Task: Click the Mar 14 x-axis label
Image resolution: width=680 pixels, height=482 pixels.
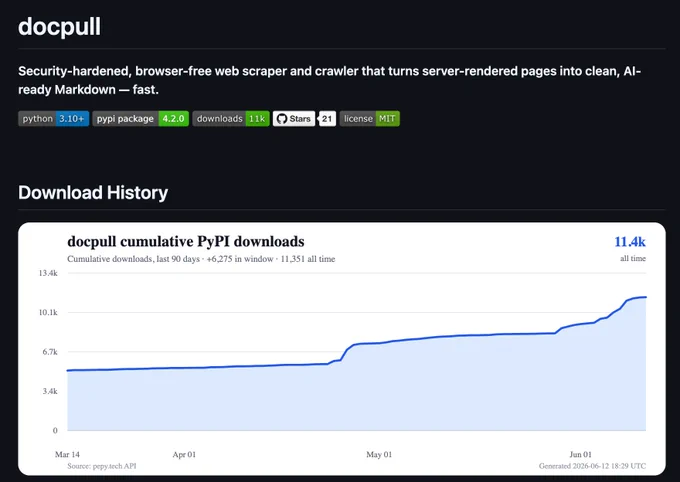Action: tap(67, 454)
